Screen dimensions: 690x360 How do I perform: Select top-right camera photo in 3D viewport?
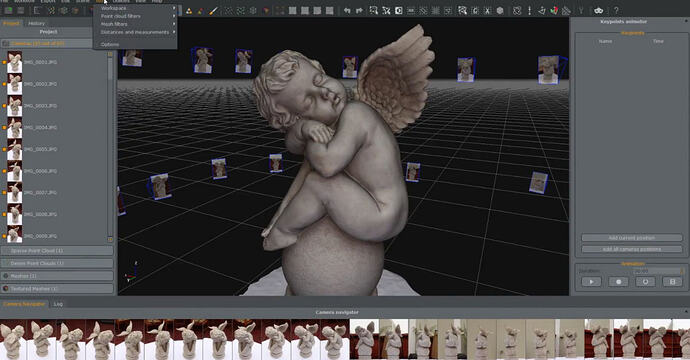click(549, 70)
